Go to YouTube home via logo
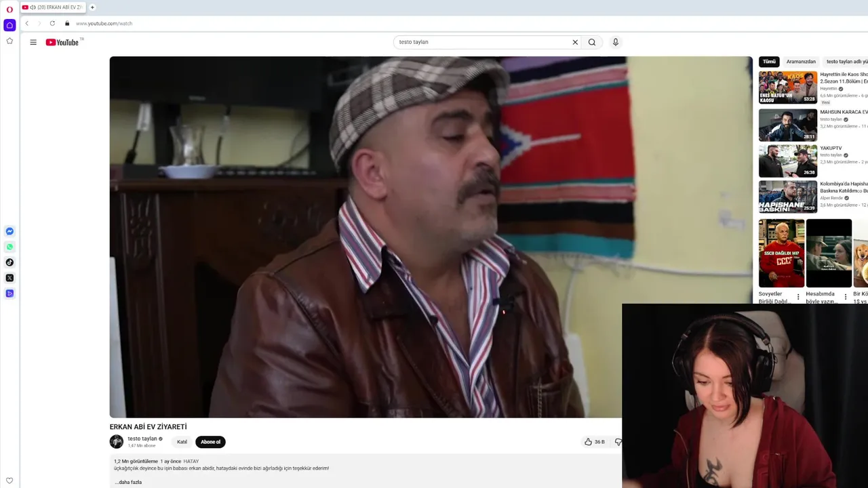The width and height of the screenshot is (868, 488). (x=62, y=42)
